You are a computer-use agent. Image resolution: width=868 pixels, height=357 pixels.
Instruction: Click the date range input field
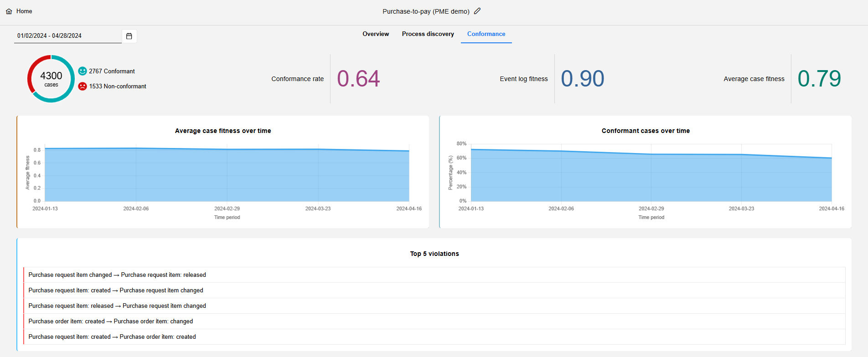(67, 36)
